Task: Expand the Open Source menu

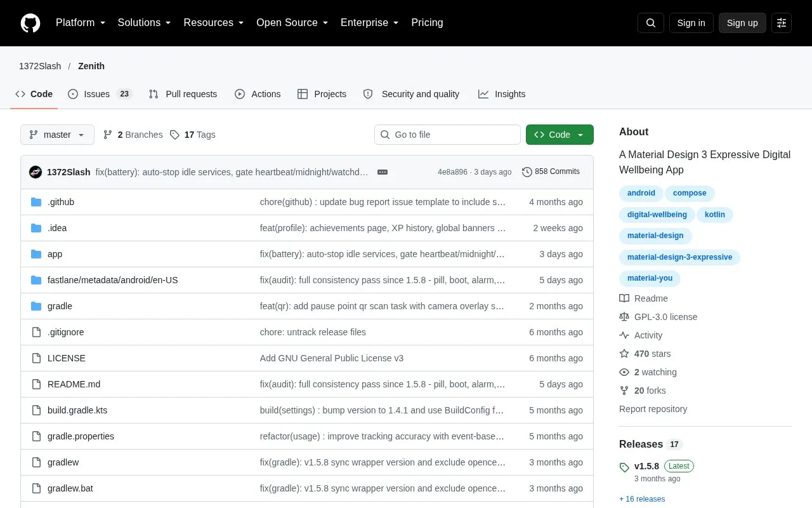Action: (292, 23)
